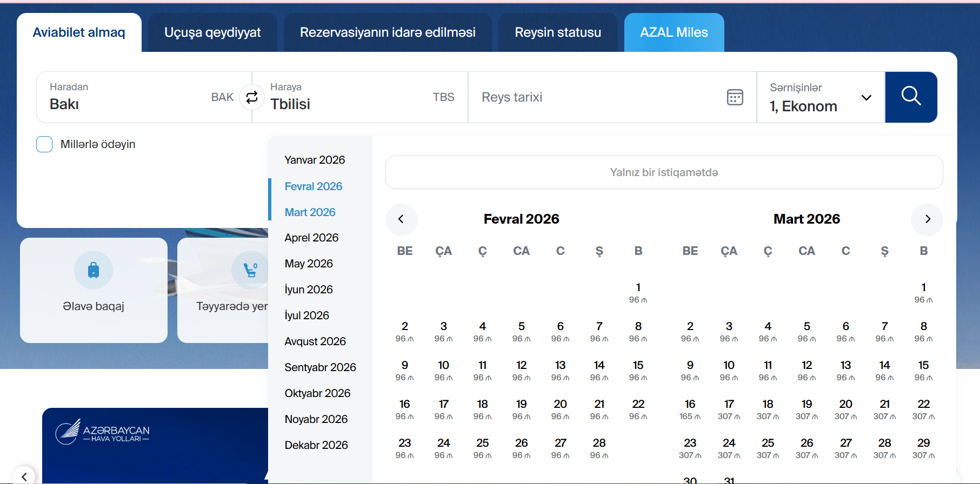This screenshot has width=980, height=484.
Task: Click the Əlavə baqaj luggage icon
Action: 94,270
